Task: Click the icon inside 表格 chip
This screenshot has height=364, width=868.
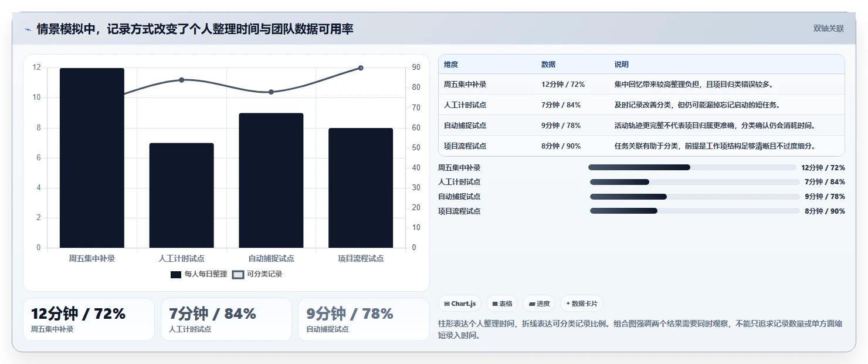Action: 495,304
